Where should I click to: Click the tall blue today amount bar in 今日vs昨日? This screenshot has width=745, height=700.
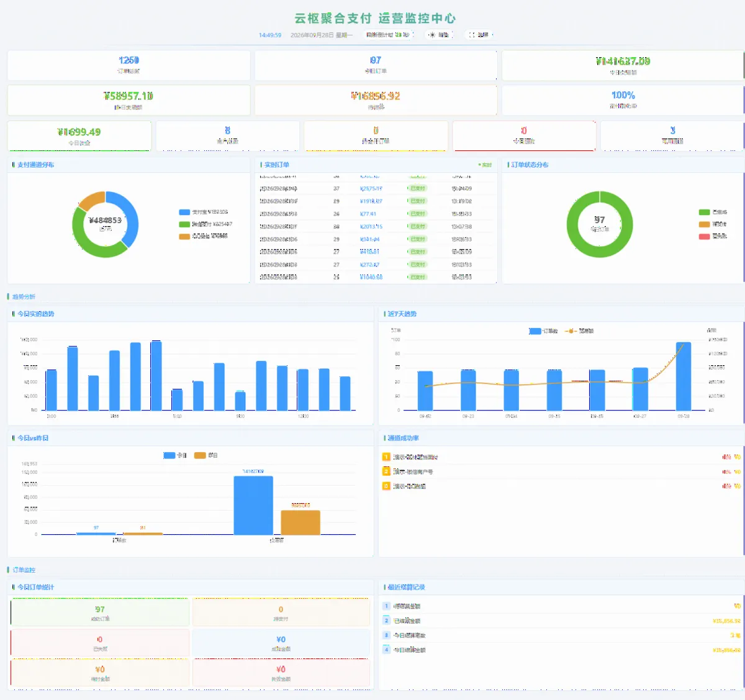pyautogui.click(x=253, y=506)
